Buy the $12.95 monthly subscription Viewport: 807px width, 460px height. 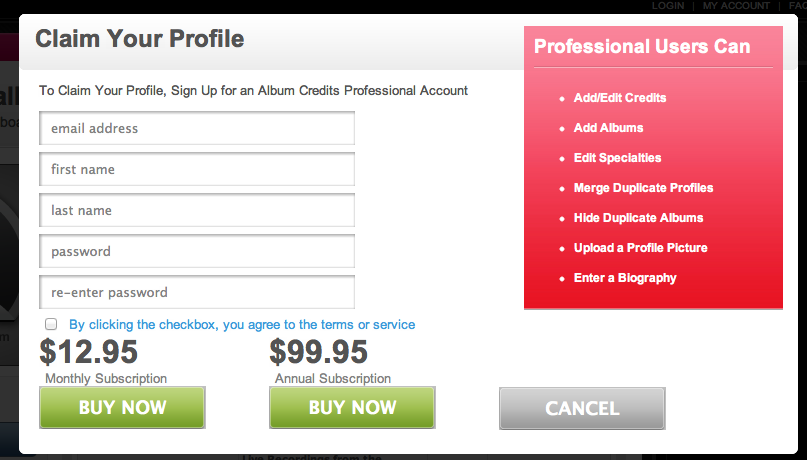[x=122, y=408]
